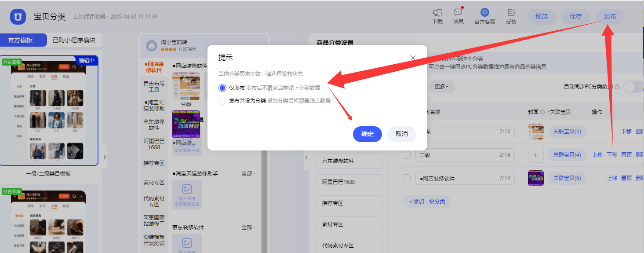644x253 pixels.
Task: Select 代码素材专区 in category list
Action: (x=349, y=246)
